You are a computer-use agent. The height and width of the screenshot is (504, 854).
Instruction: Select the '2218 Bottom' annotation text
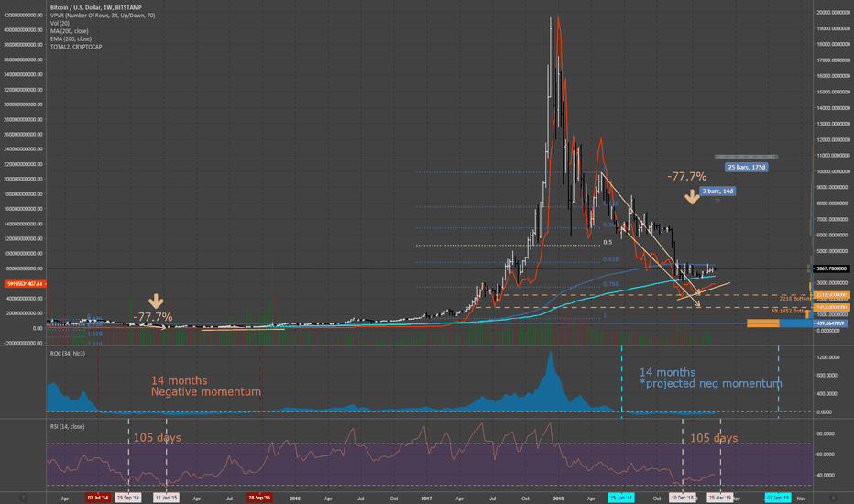tap(794, 299)
